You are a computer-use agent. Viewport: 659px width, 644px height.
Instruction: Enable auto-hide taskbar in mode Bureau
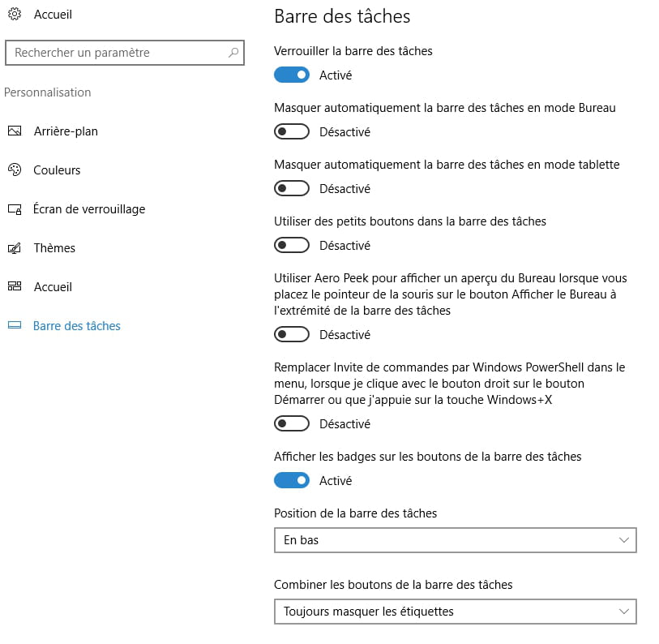292,132
